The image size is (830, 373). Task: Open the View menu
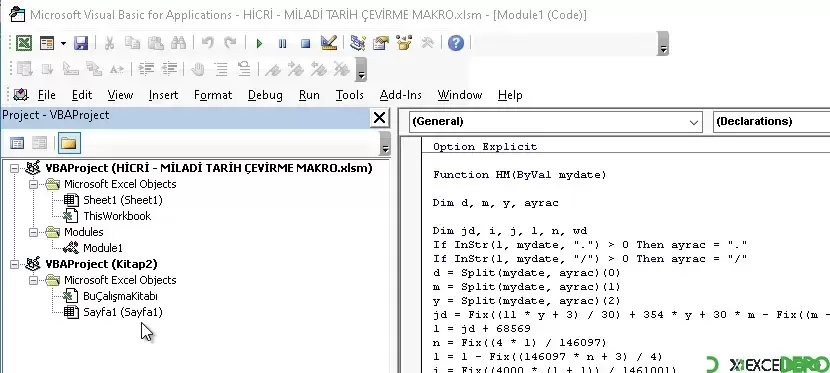tap(120, 95)
